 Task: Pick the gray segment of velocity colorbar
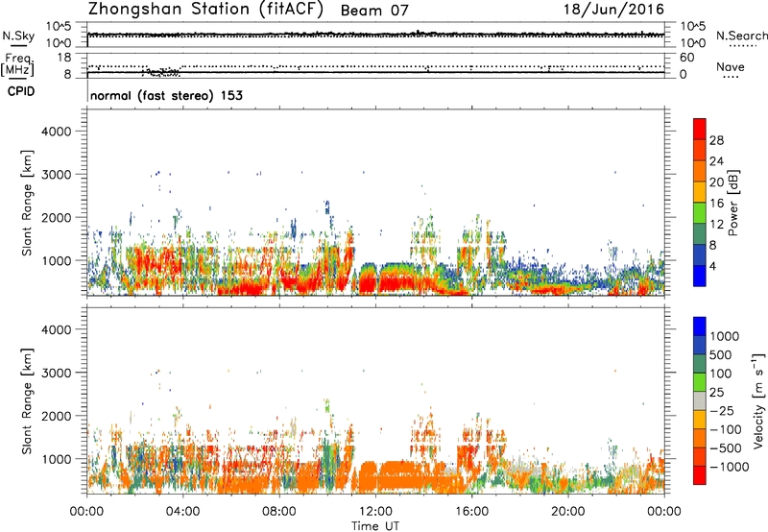point(700,401)
